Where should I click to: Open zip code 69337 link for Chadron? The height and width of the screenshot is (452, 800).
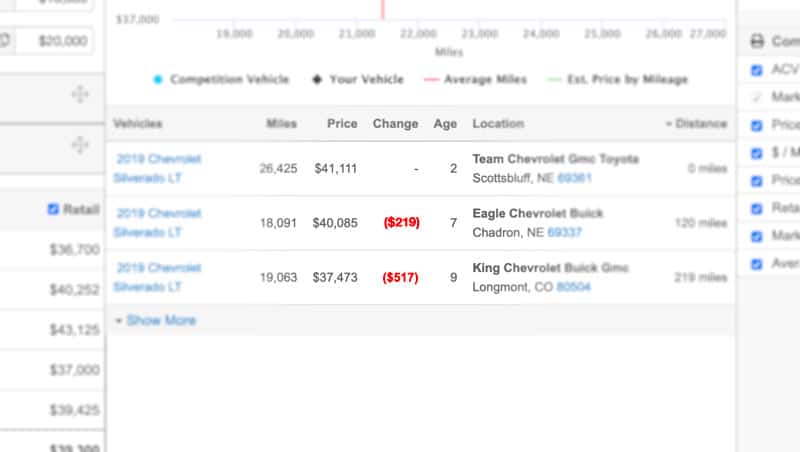564,233
